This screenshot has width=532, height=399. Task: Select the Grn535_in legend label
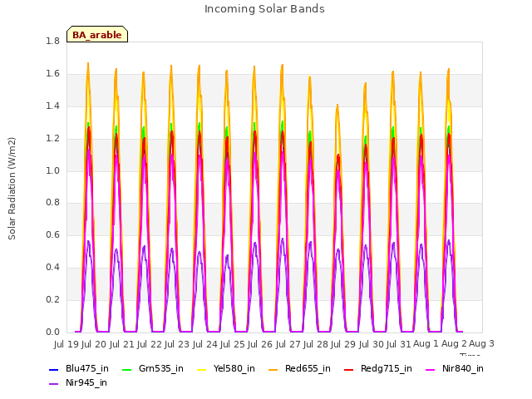[x=160, y=368]
